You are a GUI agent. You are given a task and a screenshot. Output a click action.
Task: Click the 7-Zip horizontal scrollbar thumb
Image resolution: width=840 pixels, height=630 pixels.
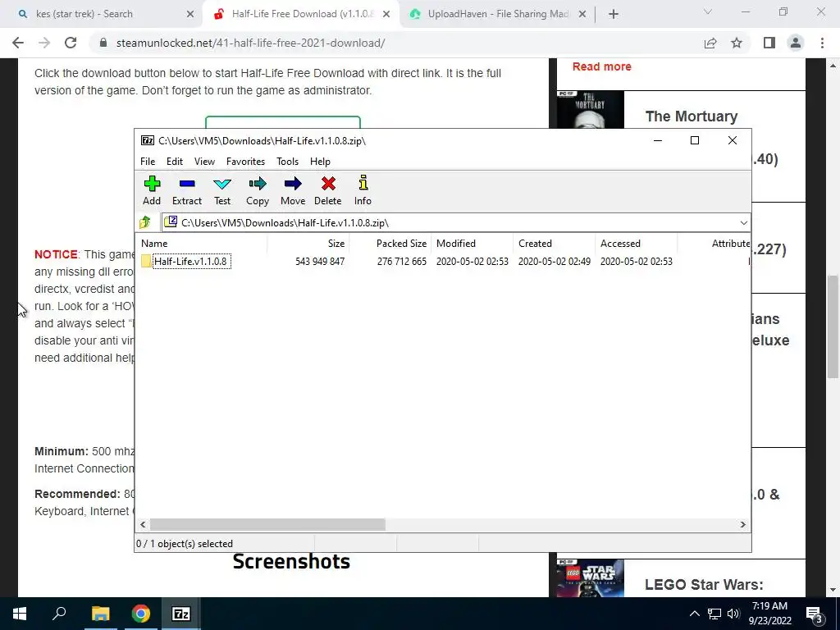click(x=267, y=524)
